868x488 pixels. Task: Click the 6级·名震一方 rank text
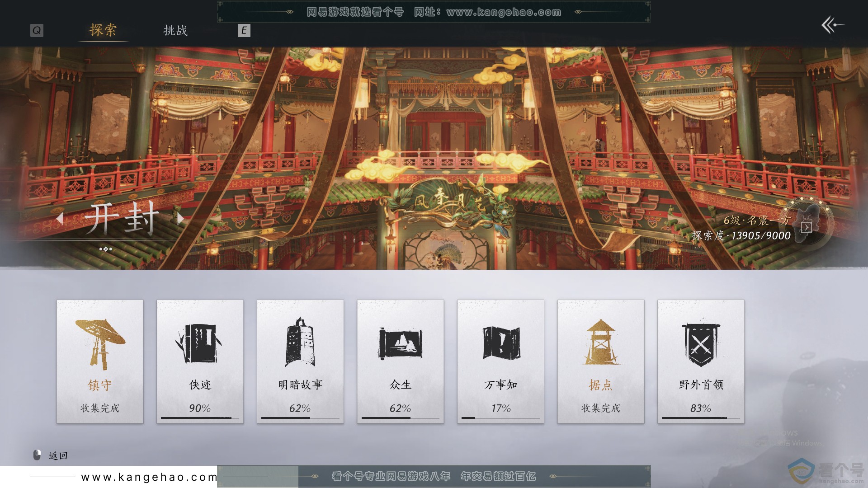click(x=757, y=220)
